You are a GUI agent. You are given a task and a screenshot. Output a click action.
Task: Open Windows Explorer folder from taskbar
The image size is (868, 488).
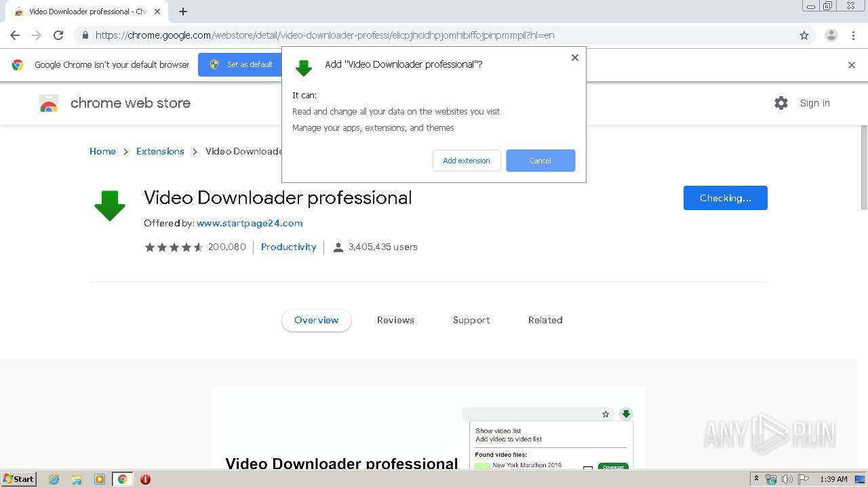[x=77, y=479]
